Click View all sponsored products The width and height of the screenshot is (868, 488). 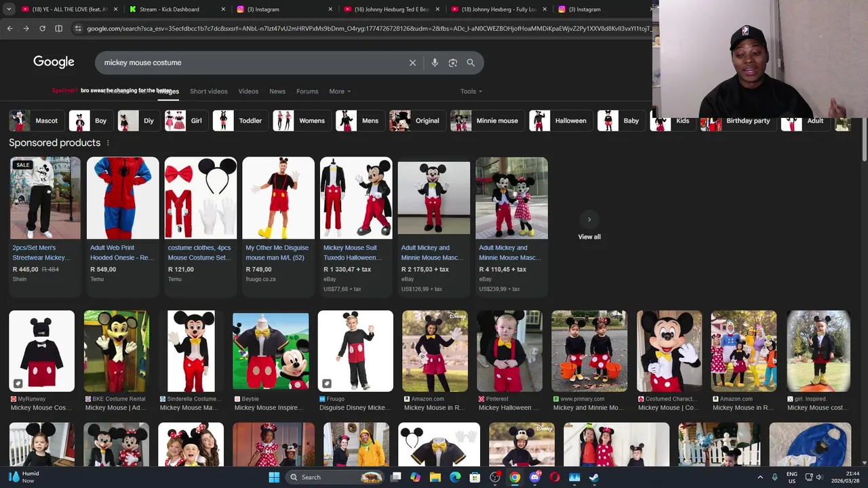tap(589, 237)
